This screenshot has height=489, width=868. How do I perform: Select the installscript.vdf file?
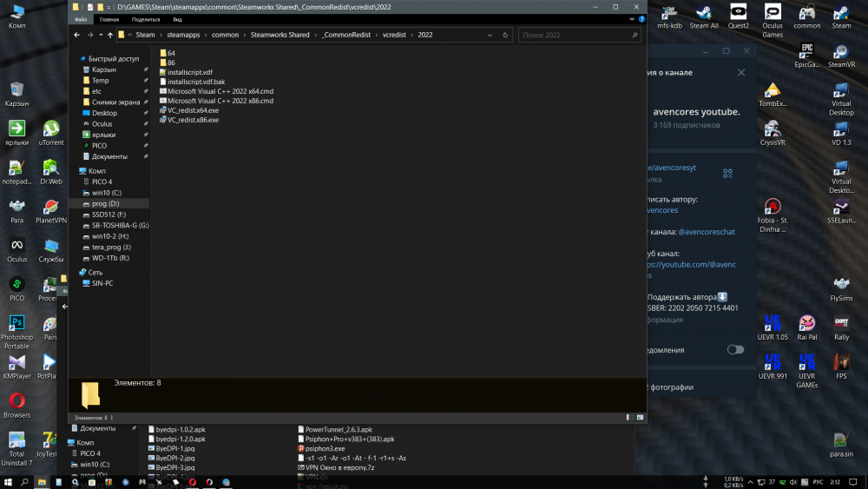(189, 72)
